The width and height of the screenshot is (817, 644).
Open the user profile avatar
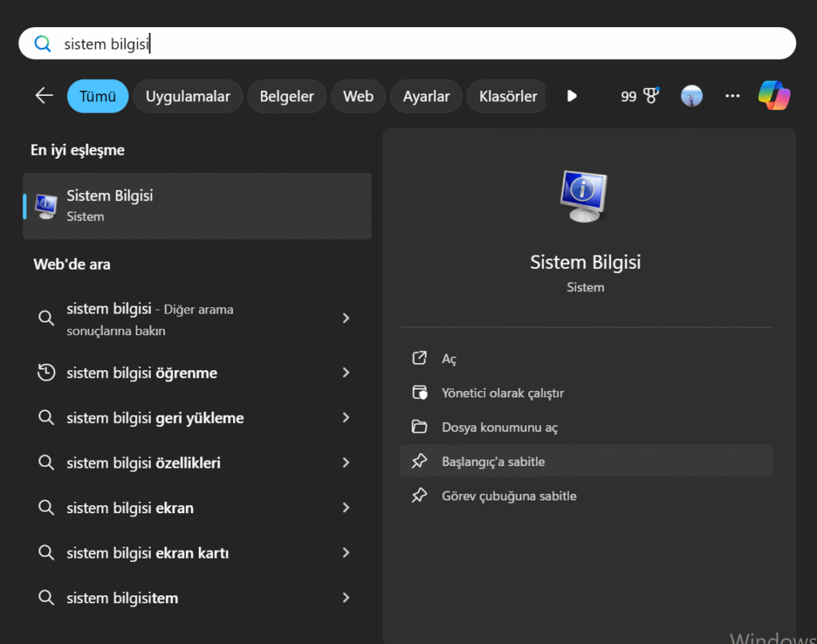[691, 97]
